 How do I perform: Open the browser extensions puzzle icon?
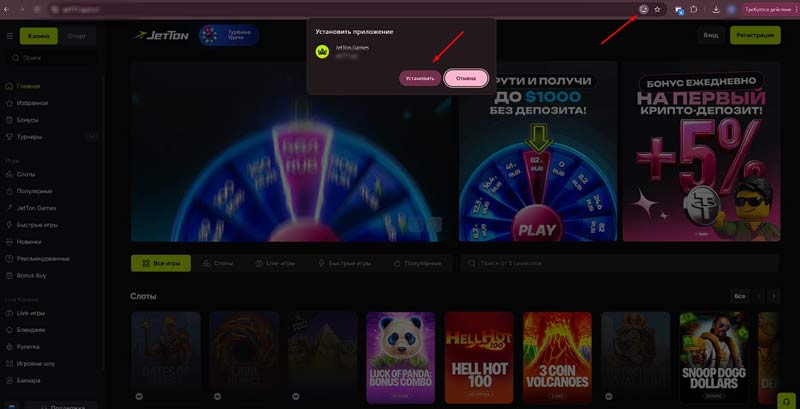tap(693, 9)
